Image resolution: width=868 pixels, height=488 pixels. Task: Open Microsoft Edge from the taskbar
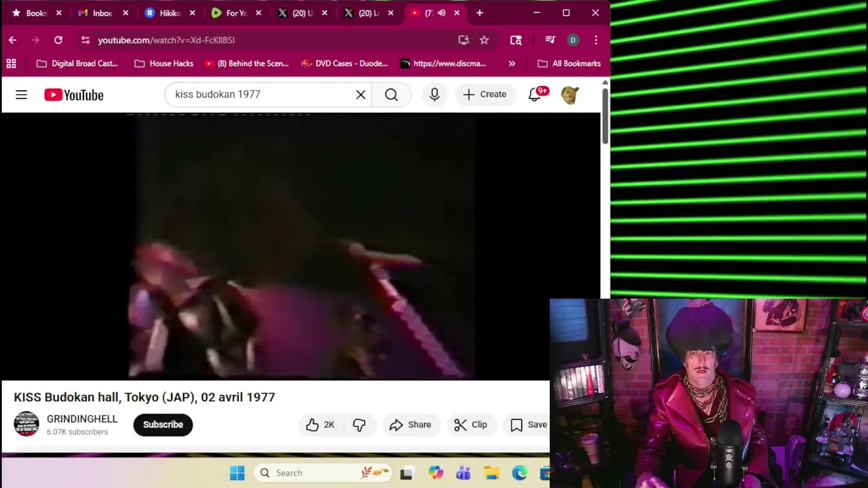tap(519, 473)
